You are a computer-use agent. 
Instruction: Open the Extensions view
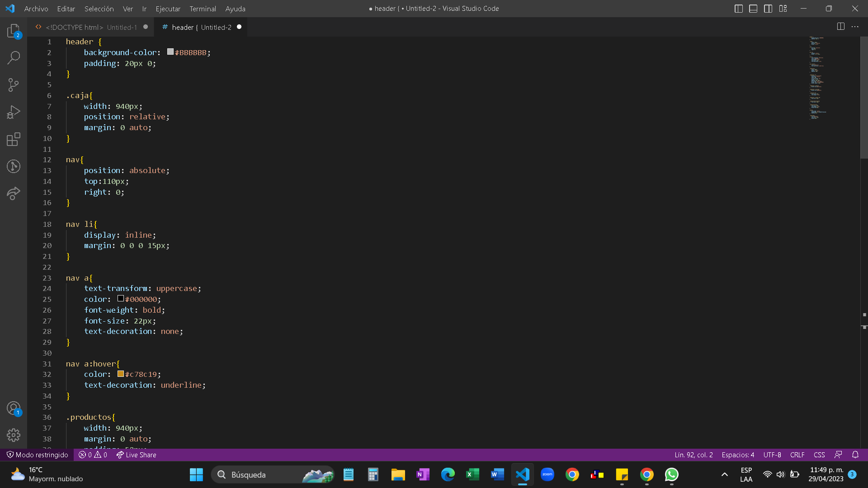tap(14, 139)
